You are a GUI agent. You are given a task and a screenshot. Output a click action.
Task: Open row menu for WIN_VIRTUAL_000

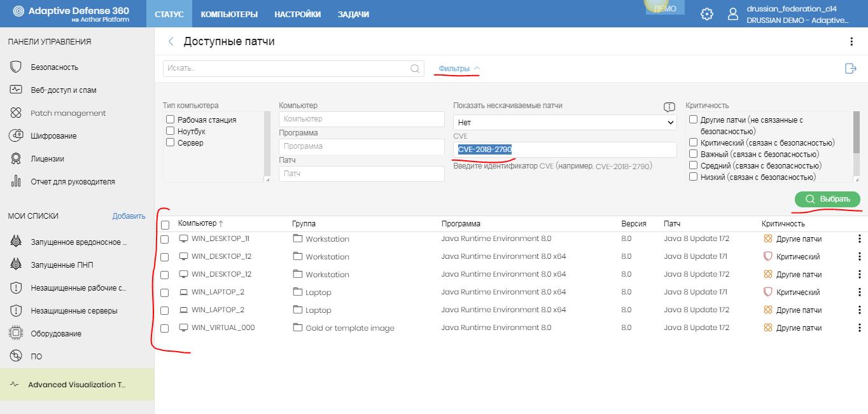pyautogui.click(x=860, y=328)
